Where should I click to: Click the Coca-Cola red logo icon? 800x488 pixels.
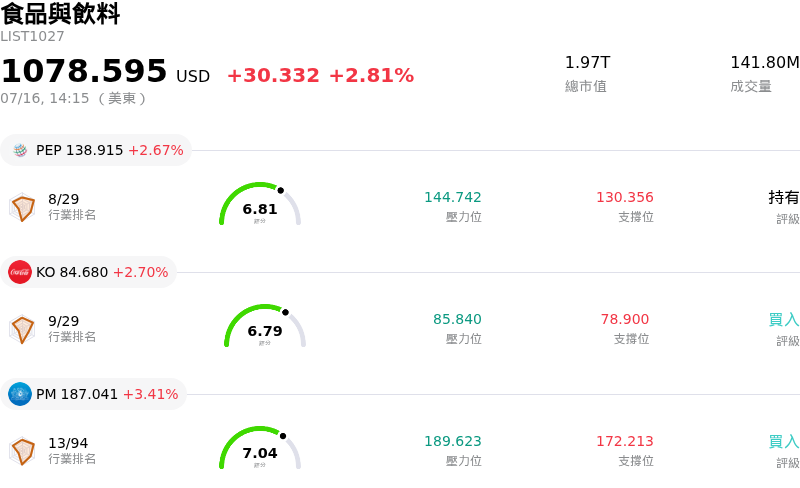point(20,272)
